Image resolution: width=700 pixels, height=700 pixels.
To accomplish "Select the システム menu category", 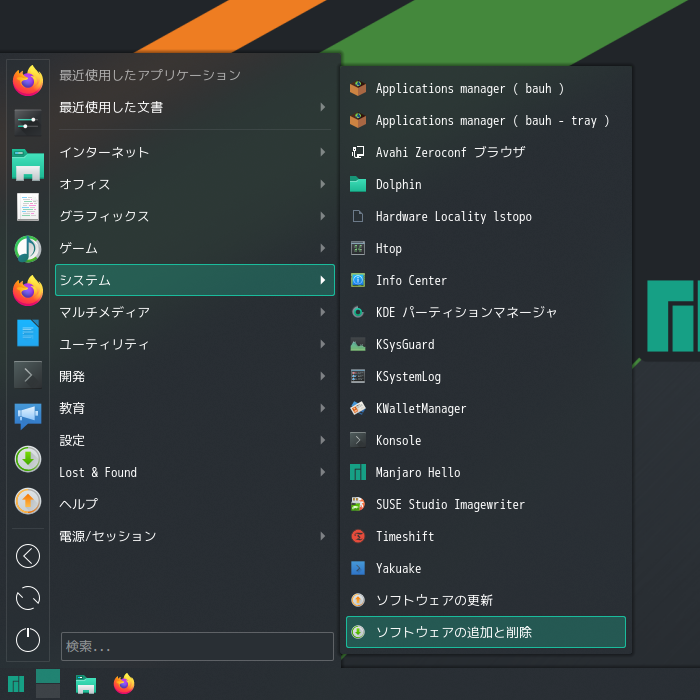I will coord(195,280).
